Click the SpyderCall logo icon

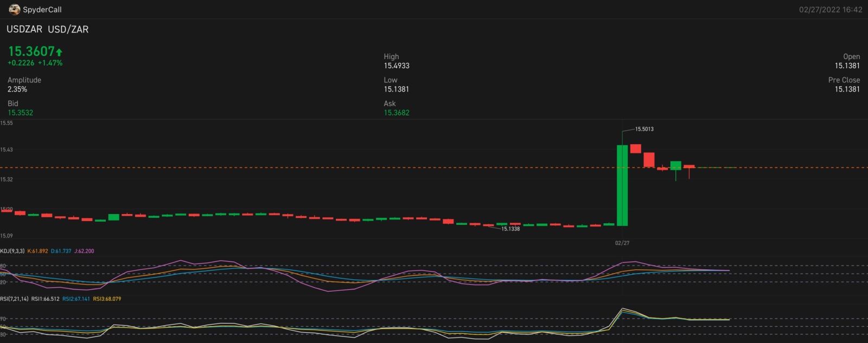(x=14, y=9)
